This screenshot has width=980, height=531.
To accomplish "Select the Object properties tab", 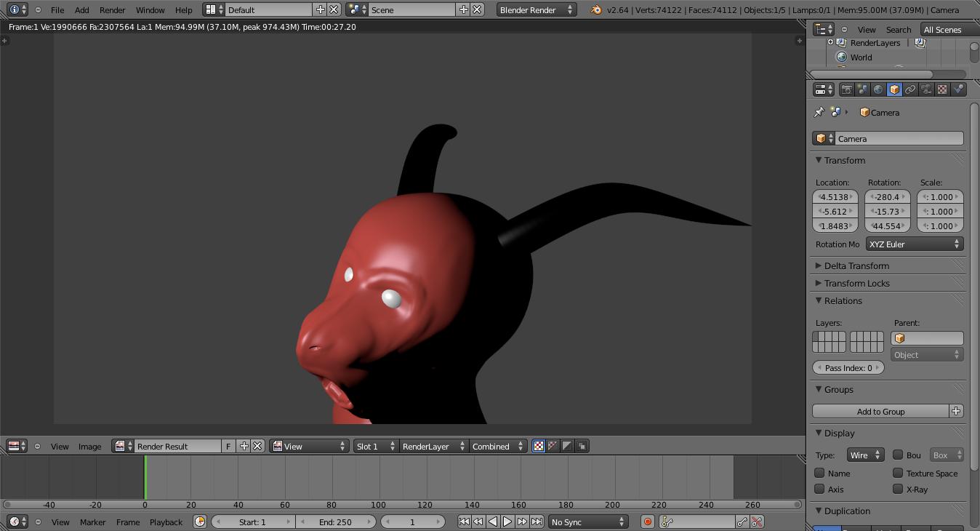I will 894,89.
